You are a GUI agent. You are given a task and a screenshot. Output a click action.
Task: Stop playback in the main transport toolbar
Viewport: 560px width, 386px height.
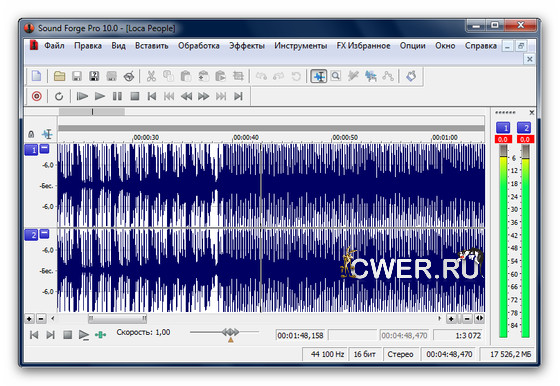tap(135, 96)
